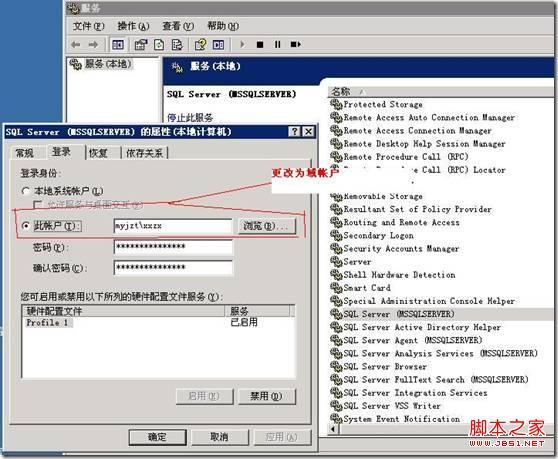Open the Properties toolbar icon
This screenshot has height=459, width=558.
coord(141,44)
